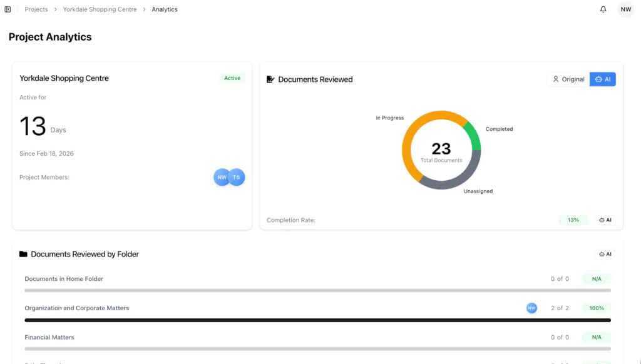
Task: Click the donut chart showing 23 total documents
Action: click(441, 150)
